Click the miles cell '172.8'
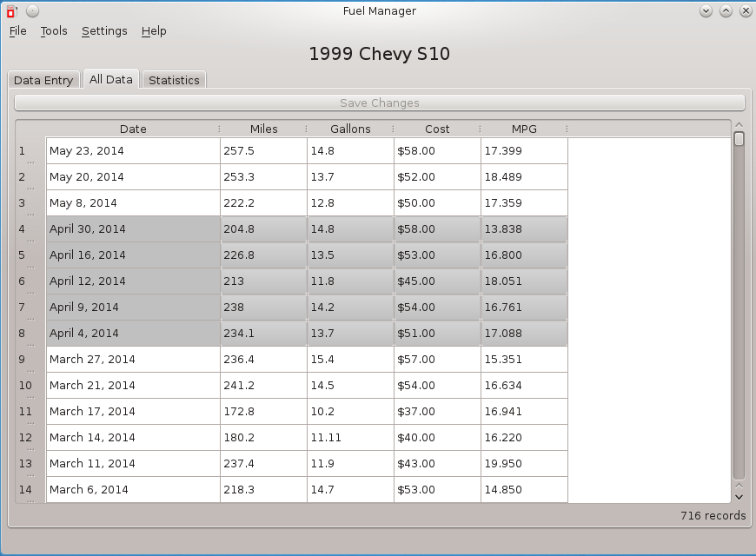 pyautogui.click(x=264, y=411)
